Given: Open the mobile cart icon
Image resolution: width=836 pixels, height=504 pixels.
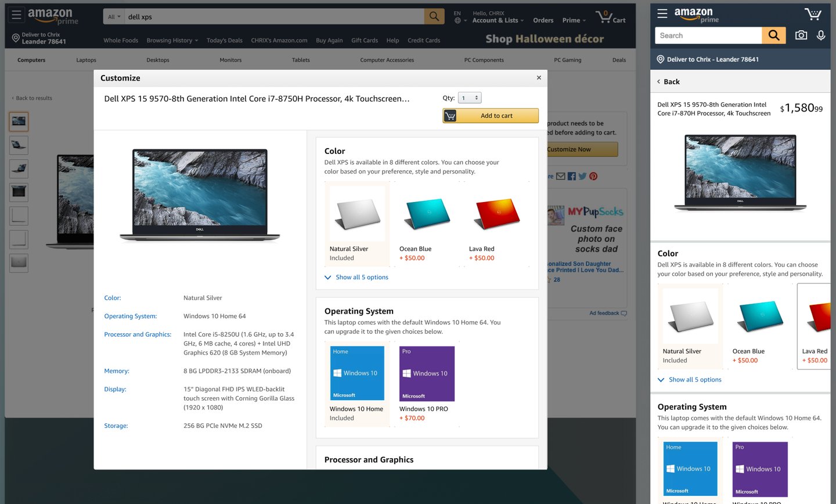Looking at the screenshot, I should [x=813, y=14].
